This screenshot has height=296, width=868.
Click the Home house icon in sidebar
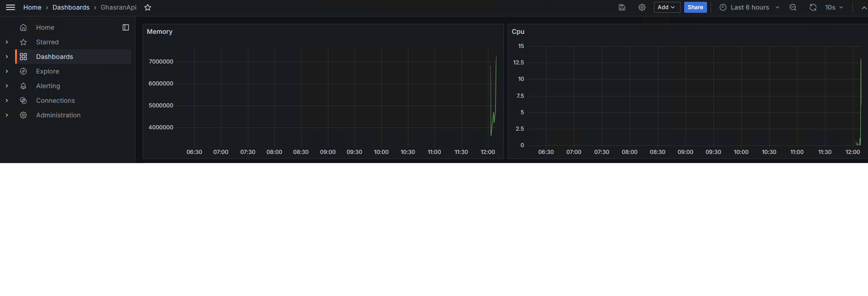[x=23, y=27]
